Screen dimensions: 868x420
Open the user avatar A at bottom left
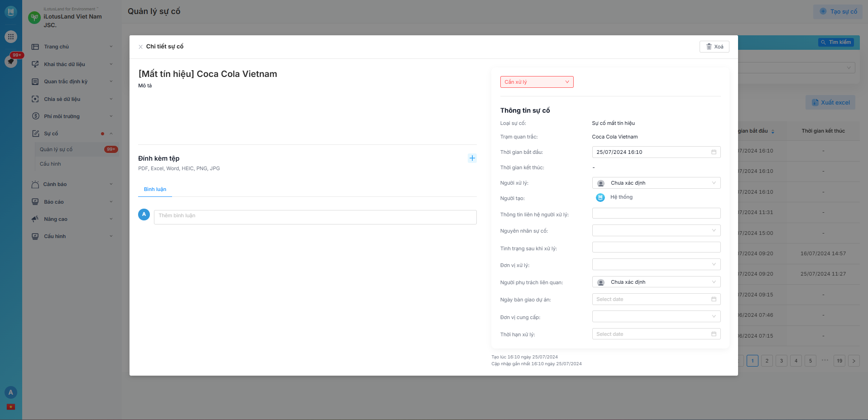11,392
